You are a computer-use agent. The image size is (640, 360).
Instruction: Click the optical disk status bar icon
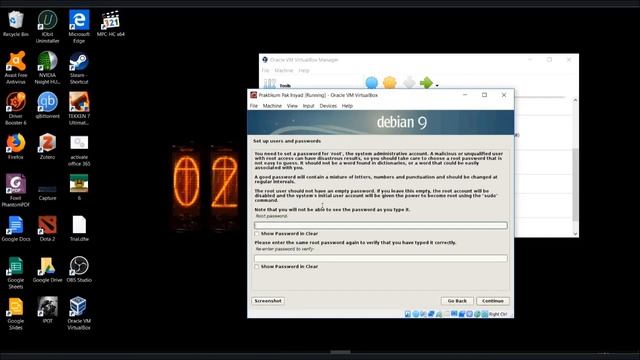416,314
